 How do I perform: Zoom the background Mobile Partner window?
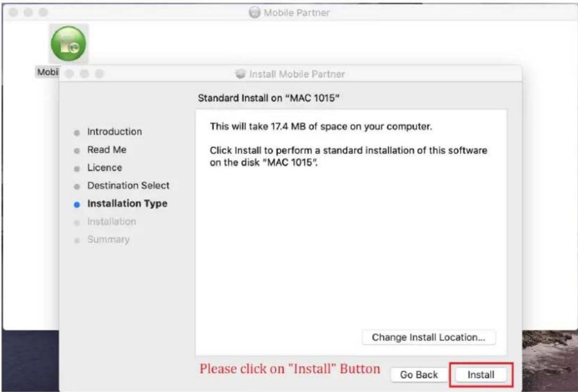coord(44,12)
